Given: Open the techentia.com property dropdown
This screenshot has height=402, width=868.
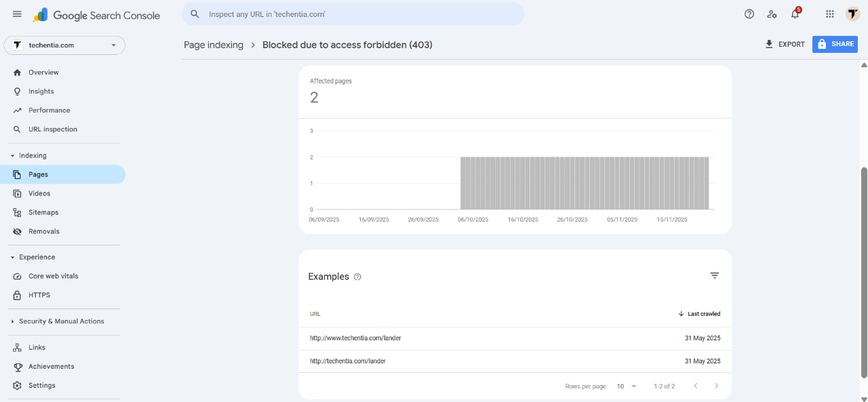Looking at the screenshot, I should point(64,45).
